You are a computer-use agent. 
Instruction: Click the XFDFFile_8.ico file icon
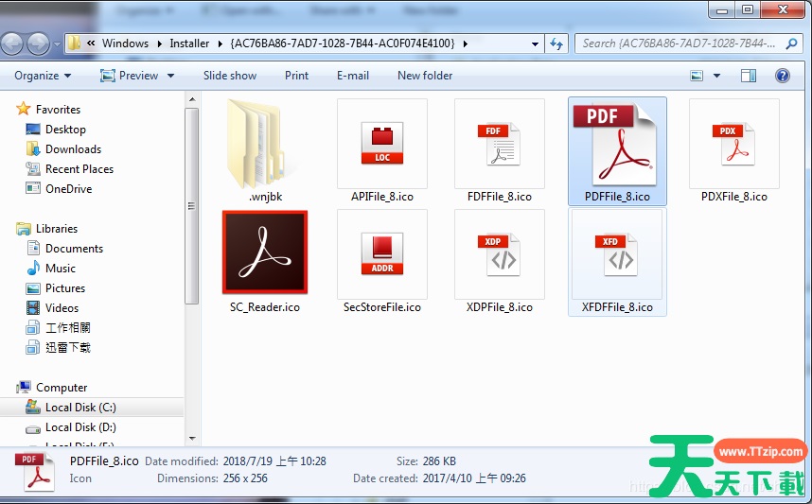tap(617, 254)
